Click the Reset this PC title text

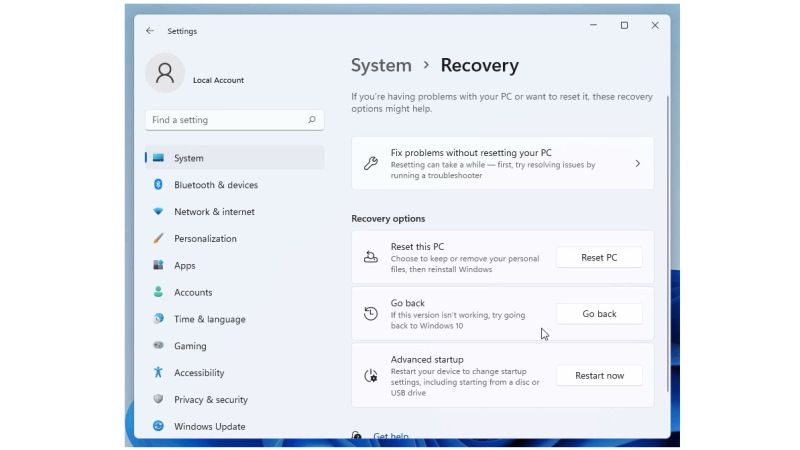[x=417, y=246]
